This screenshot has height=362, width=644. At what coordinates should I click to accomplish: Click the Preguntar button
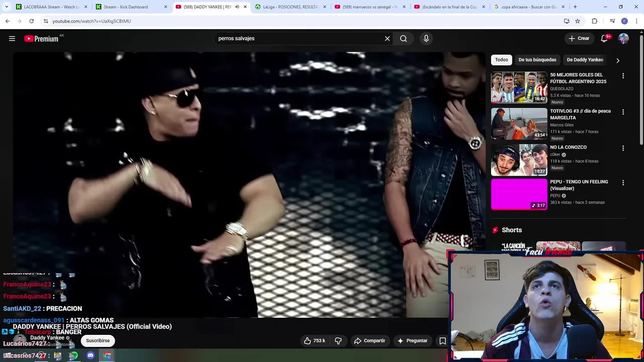click(x=412, y=341)
